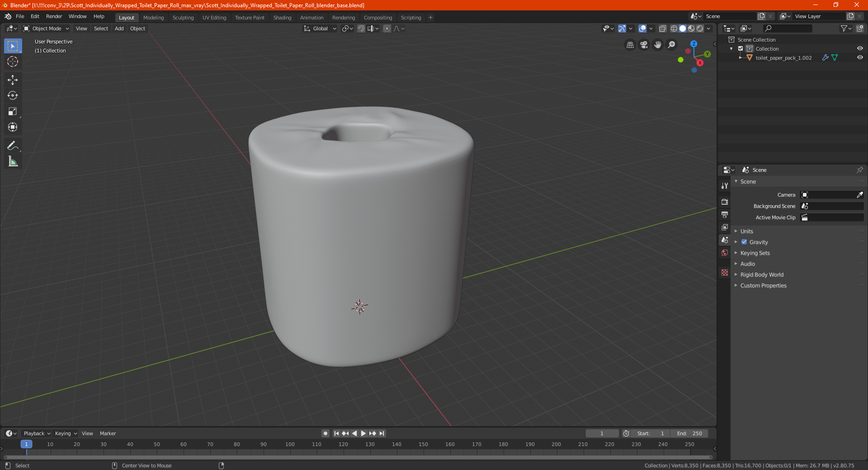868x470 pixels.
Task: Open the Texture properties tab
Action: (x=725, y=273)
